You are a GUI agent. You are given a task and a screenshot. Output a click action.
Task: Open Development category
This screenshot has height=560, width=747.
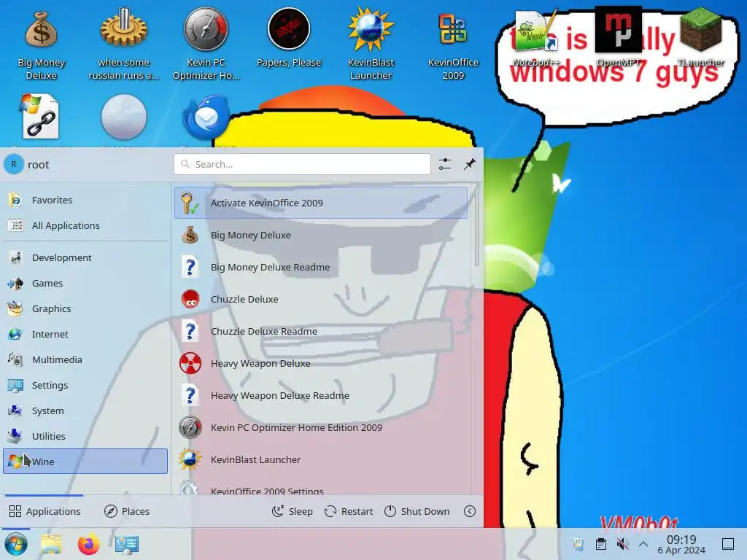coord(86,257)
